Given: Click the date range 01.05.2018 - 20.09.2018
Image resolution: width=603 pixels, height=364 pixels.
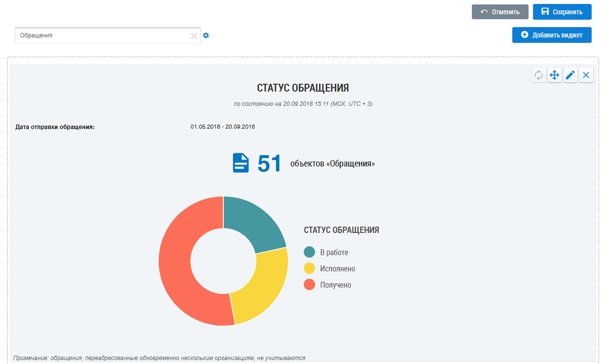Looking at the screenshot, I should [222, 127].
